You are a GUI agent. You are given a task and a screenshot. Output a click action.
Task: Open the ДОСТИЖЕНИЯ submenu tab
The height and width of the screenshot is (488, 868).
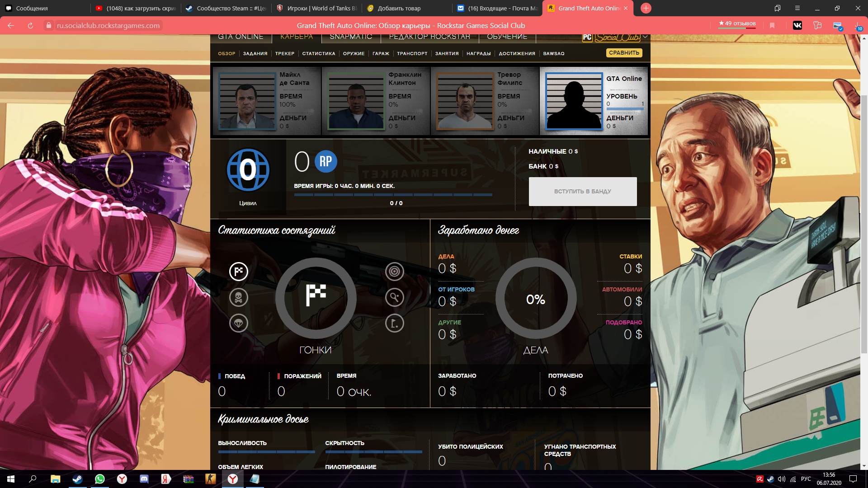pyautogui.click(x=517, y=54)
